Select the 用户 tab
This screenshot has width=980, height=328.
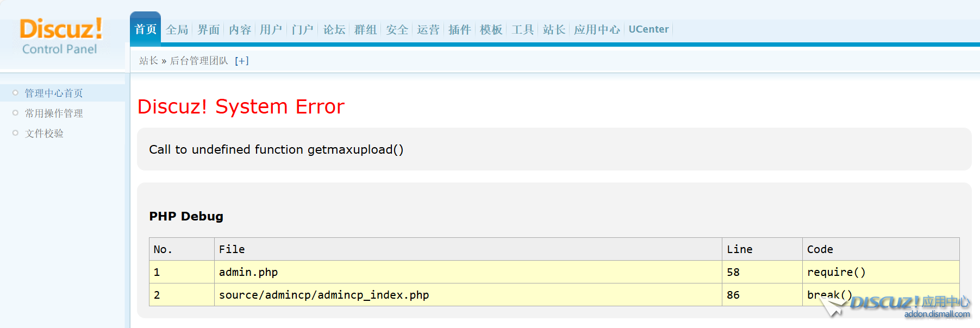271,30
